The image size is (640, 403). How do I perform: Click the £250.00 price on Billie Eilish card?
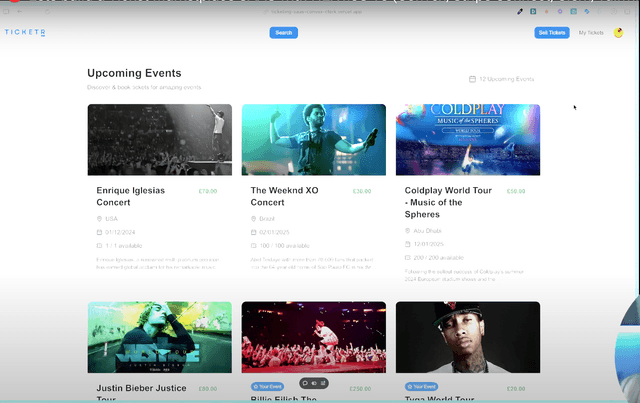[x=360, y=389]
